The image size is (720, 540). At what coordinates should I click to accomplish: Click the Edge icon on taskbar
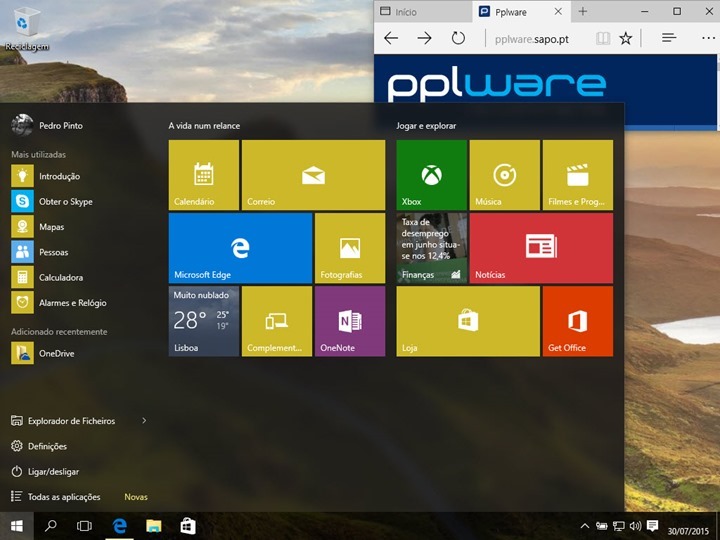[119, 526]
